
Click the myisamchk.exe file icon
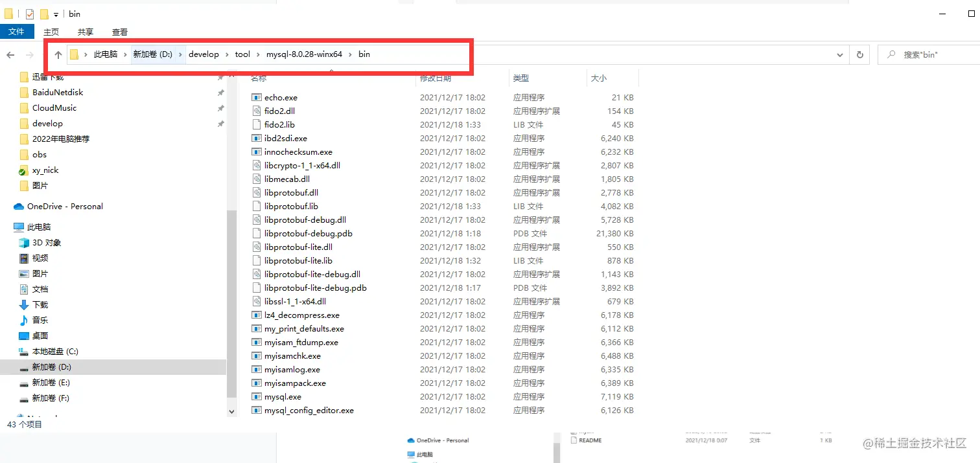[x=256, y=356]
